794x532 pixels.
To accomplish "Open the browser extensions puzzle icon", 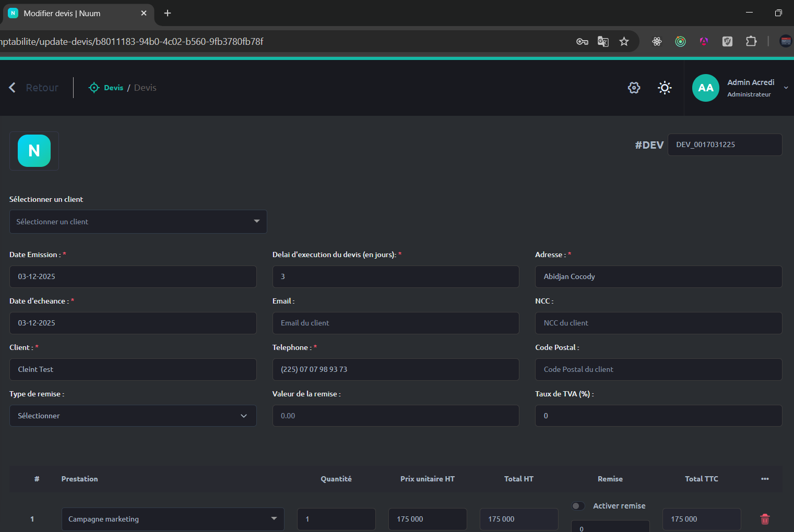I will tap(751, 42).
